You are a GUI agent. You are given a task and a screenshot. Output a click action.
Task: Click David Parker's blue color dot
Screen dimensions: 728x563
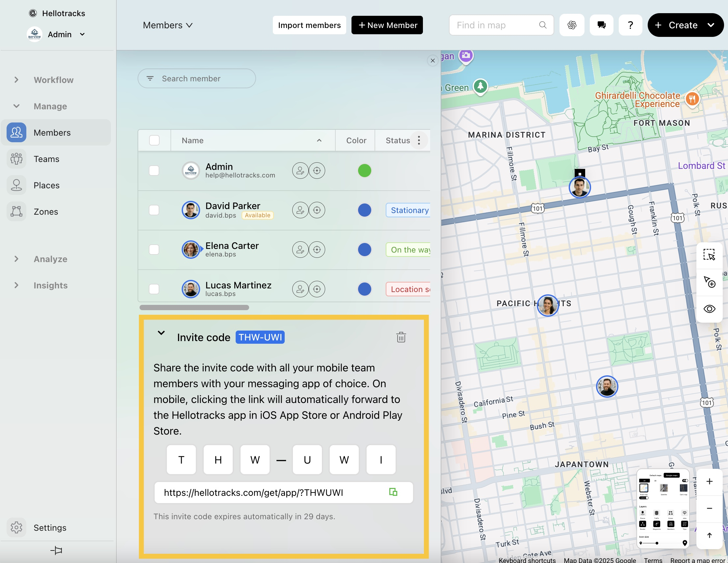tap(364, 210)
